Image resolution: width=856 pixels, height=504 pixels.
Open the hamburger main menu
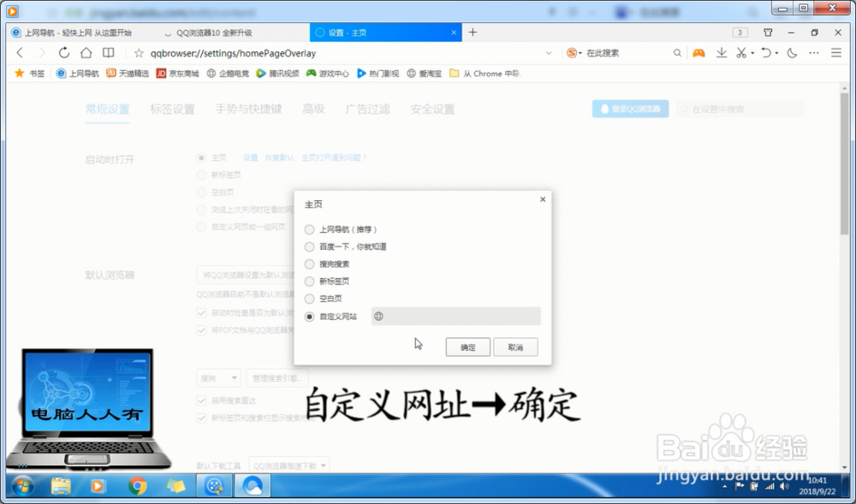(x=835, y=53)
